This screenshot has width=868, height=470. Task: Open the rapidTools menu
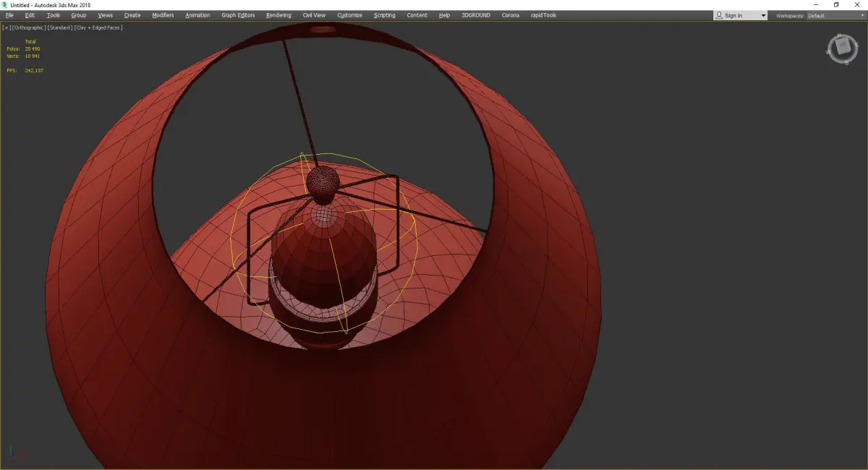point(542,15)
